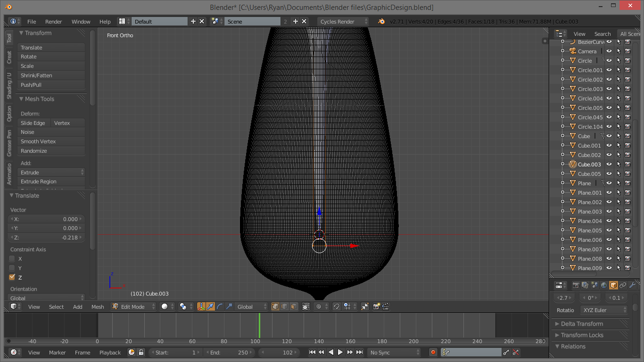Open the Help menu

click(x=105, y=21)
